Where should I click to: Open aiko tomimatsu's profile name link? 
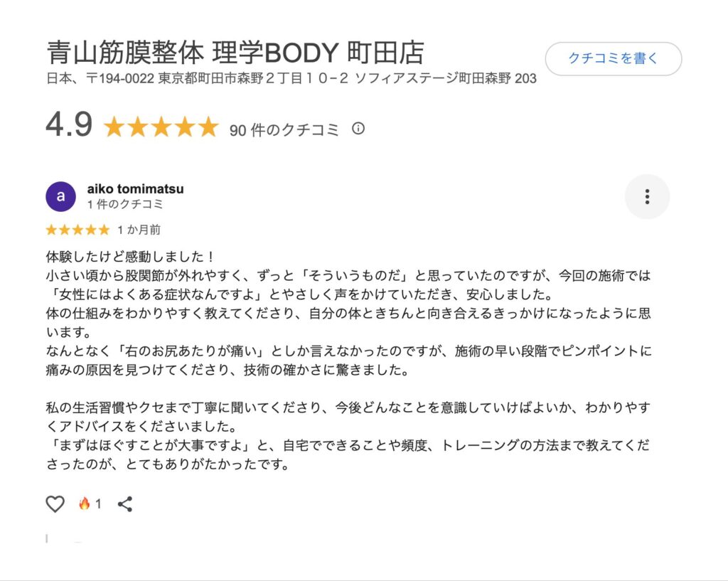pyautogui.click(x=135, y=189)
